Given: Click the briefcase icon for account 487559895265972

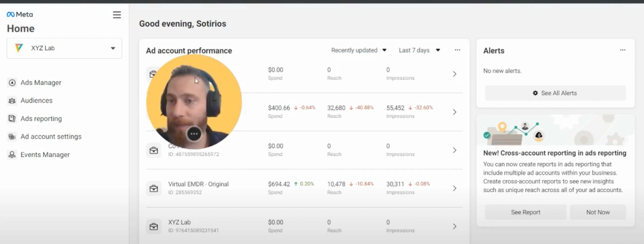Looking at the screenshot, I should coord(154,150).
